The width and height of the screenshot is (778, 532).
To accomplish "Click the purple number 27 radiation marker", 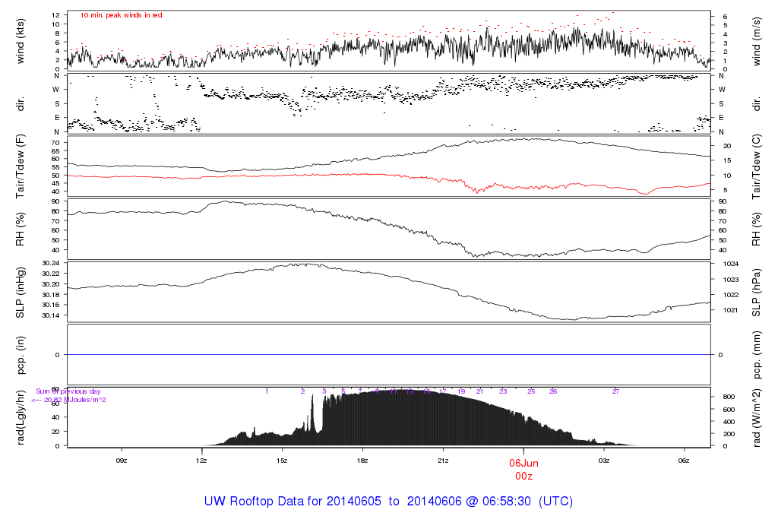I will [x=615, y=391].
